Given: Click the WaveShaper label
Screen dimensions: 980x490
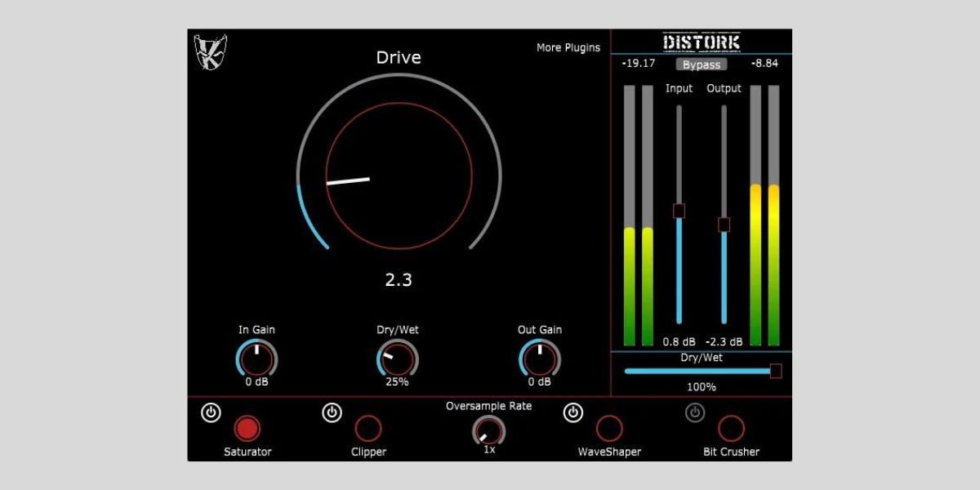Looking at the screenshot, I should (x=609, y=452).
